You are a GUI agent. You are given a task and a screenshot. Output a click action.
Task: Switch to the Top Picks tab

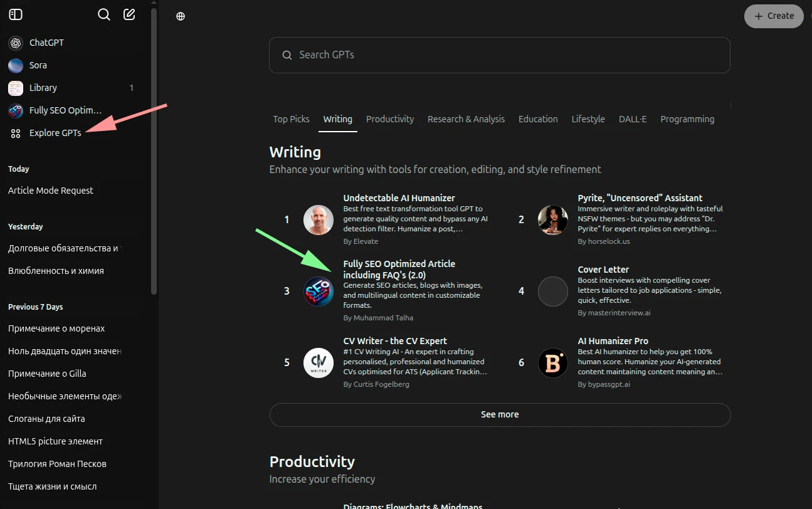291,119
